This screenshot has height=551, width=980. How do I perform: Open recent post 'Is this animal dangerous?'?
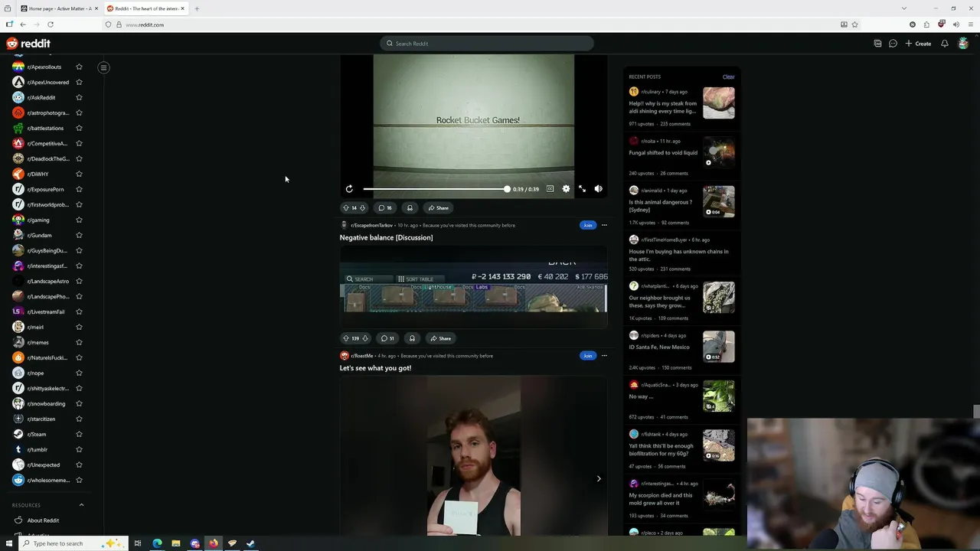pyautogui.click(x=661, y=206)
